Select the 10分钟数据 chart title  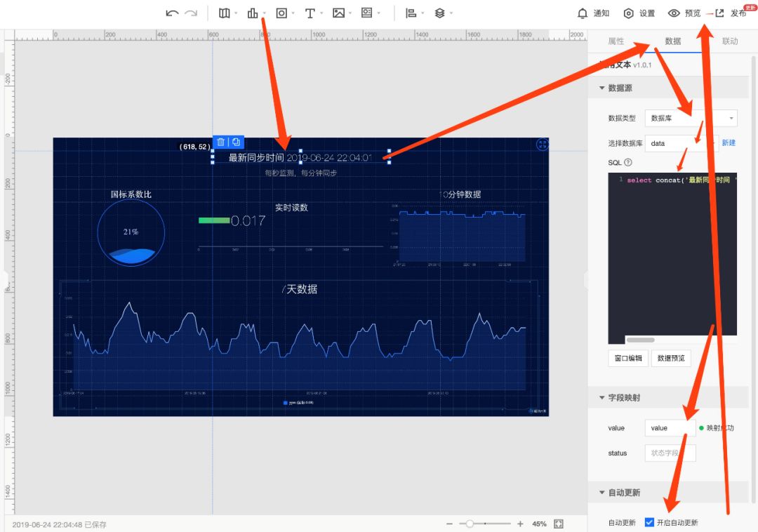tap(460, 194)
